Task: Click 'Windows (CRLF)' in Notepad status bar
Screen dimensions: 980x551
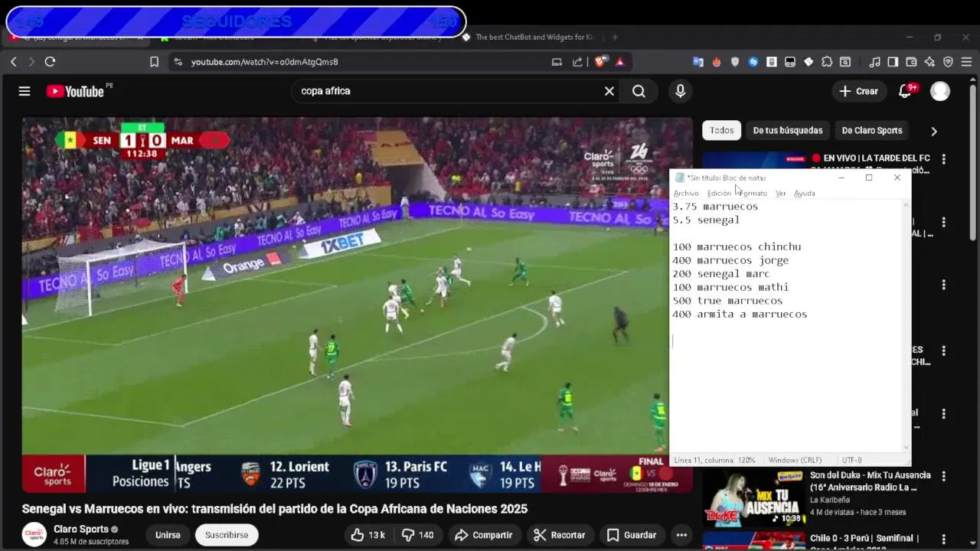Action: coord(795,460)
